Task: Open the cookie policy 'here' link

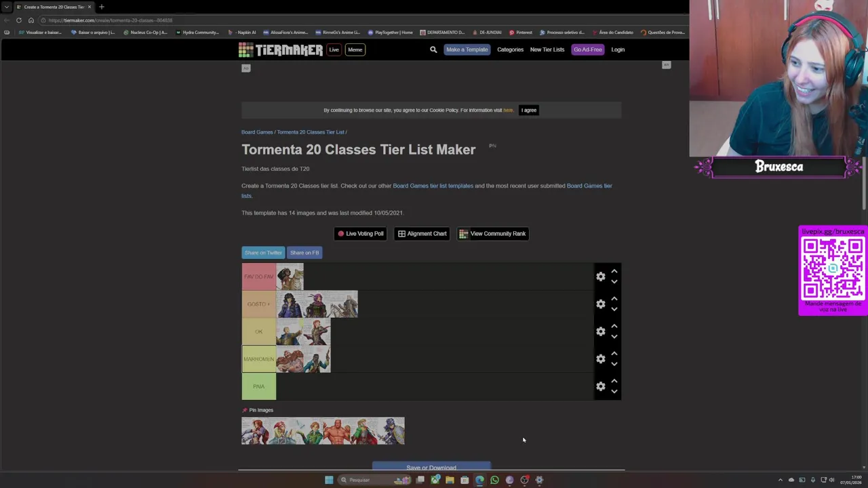Action: pos(508,110)
